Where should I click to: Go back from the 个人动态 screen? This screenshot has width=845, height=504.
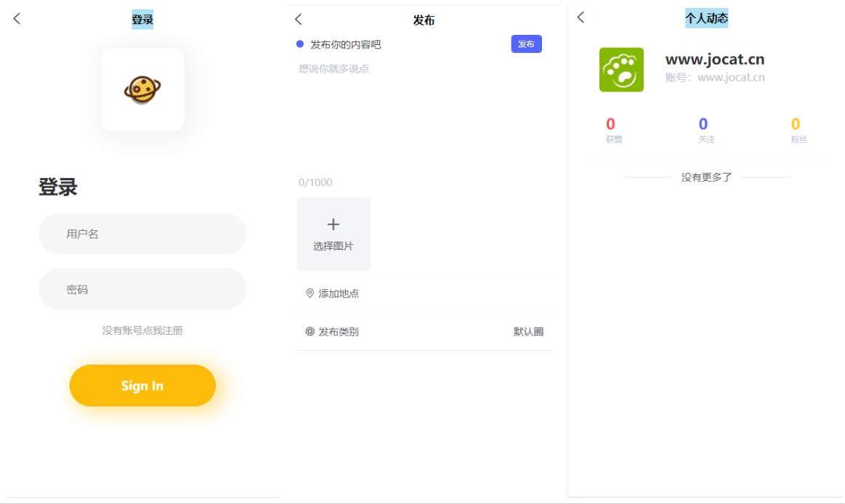pos(581,17)
